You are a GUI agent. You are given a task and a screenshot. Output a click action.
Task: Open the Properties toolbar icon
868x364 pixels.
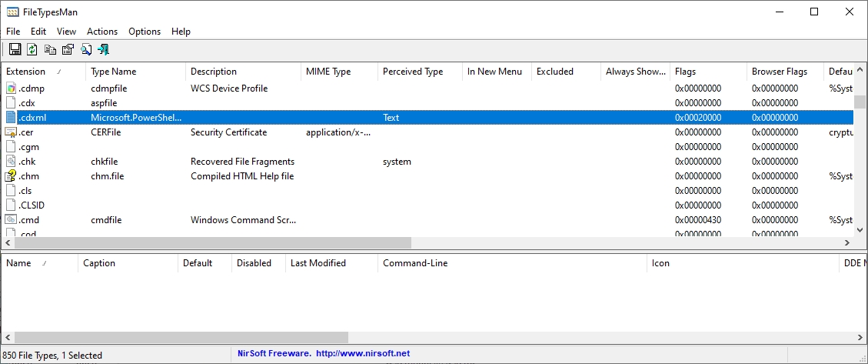pyautogui.click(x=68, y=49)
